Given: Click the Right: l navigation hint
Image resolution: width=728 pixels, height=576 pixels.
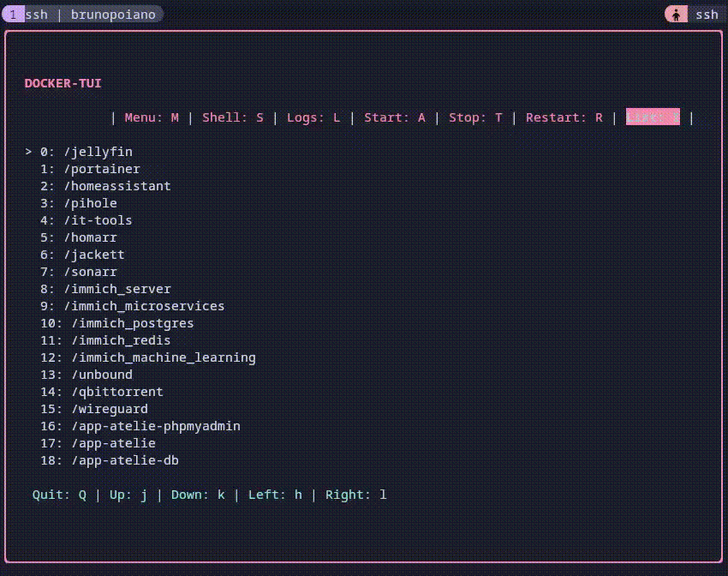Looking at the screenshot, I should tap(358, 495).
